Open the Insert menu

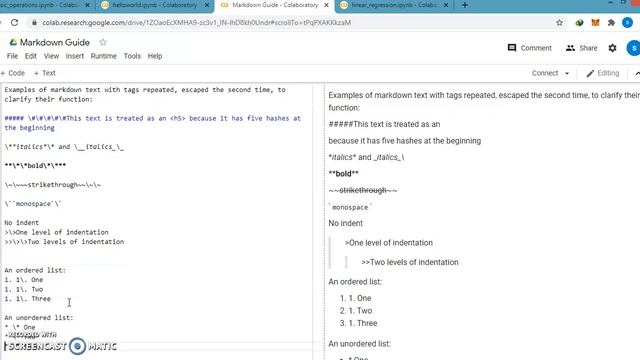coord(75,56)
